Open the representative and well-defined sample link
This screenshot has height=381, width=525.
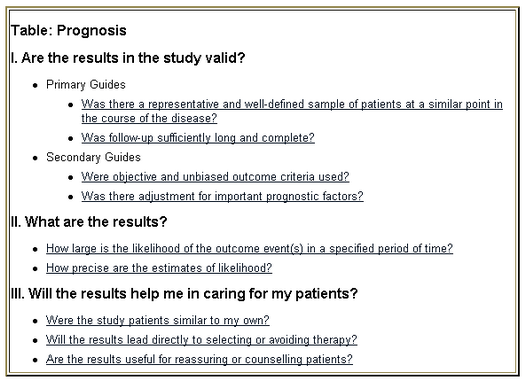[292, 111]
